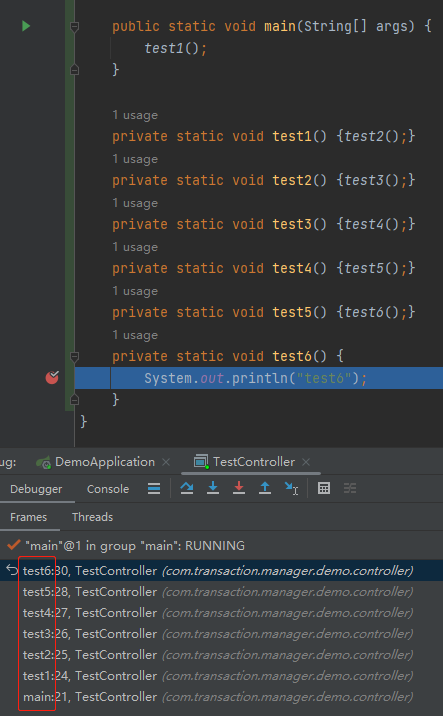Click the Force Step Into icon

coord(239,488)
